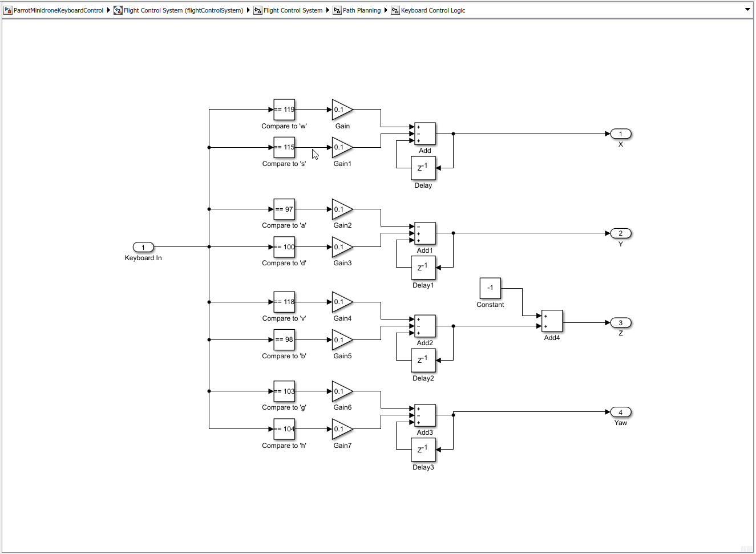This screenshot has height=554, width=756.
Task: Select output port 4 labeled Yaw
Action: [x=621, y=412]
